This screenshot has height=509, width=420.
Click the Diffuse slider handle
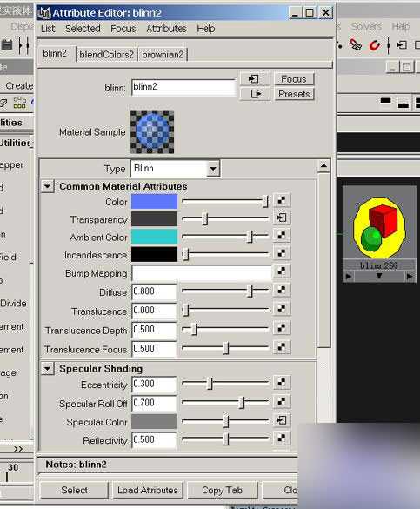(x=250, y=291)
